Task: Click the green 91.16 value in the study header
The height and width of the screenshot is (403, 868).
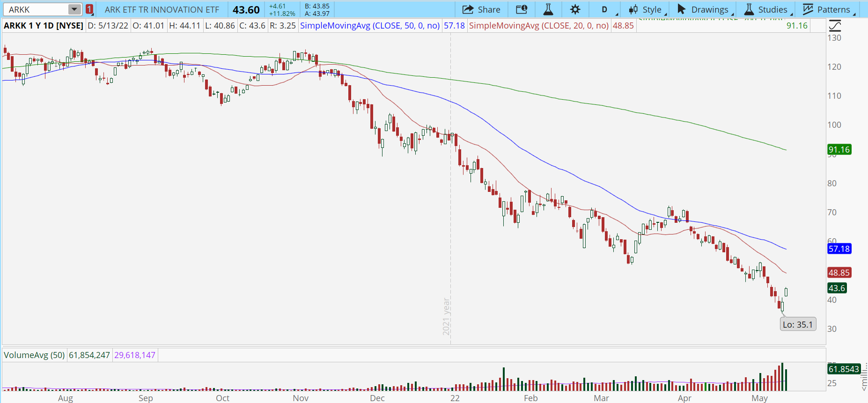Action: (797, 26)
